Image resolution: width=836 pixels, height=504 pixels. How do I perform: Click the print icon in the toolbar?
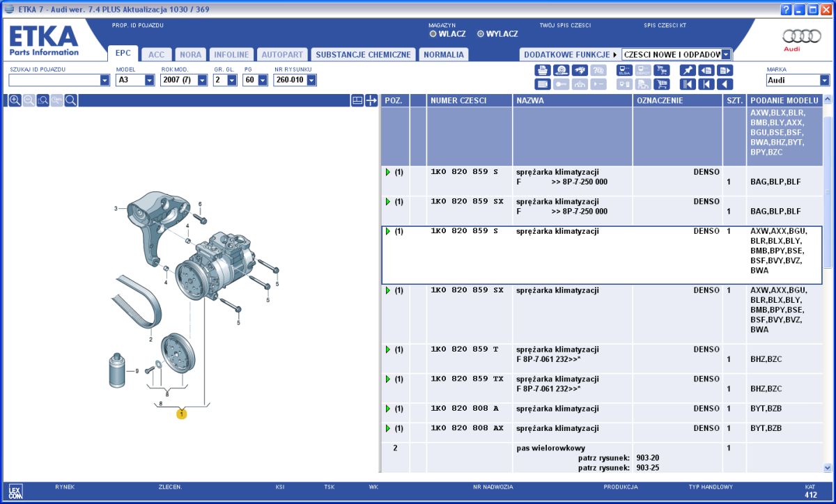point(543,70)
